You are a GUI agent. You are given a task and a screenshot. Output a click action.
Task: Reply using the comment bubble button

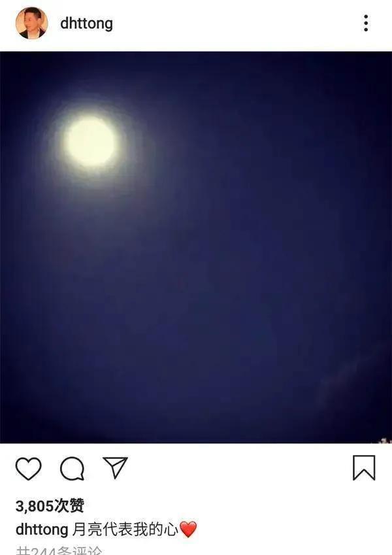[x=72, y=469]
